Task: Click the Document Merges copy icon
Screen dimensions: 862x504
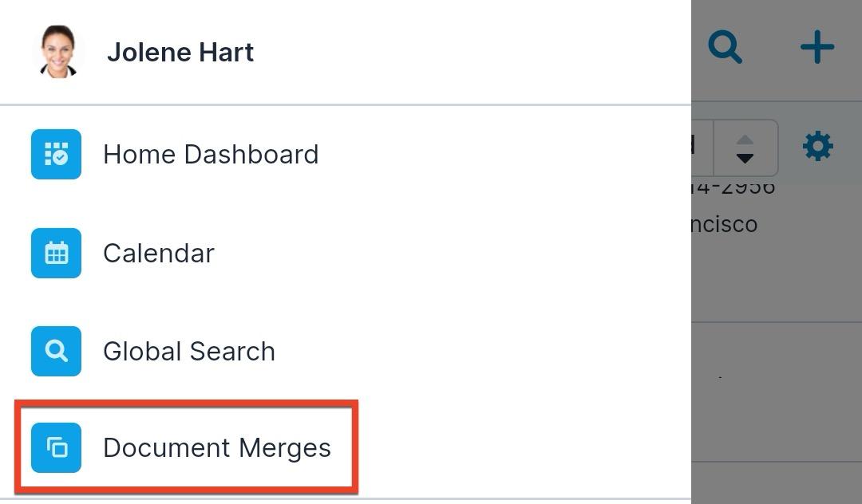Action: 56,447
